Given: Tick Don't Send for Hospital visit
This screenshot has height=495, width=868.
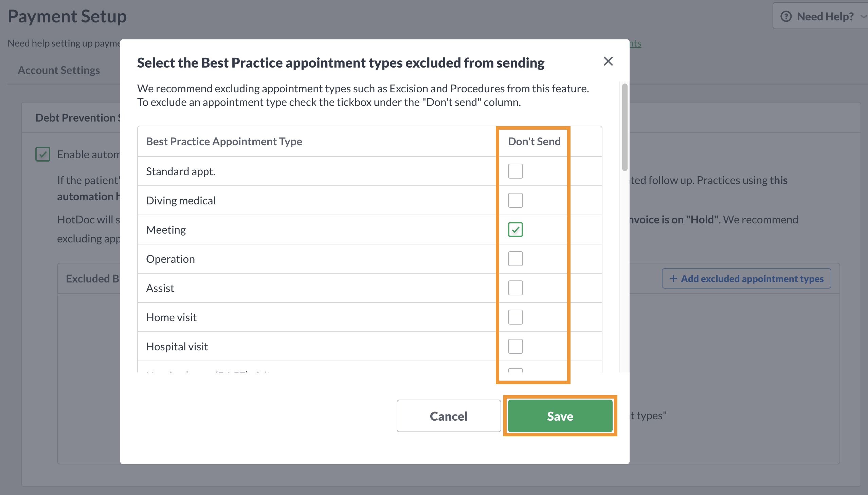Looking at the screenshot, I should pyautogui.click(x=515, y=346).
